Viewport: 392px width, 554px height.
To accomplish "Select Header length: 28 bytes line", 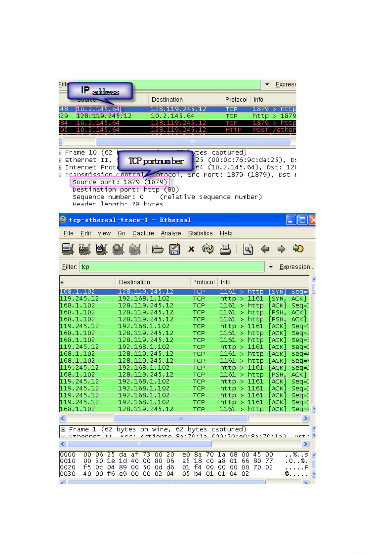I will click(x=118, y=204).
